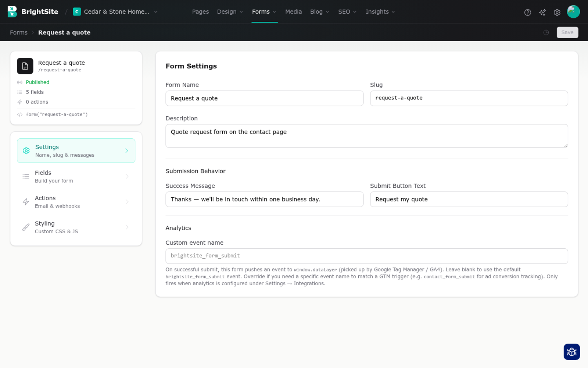The image size is (588, 368).
Task: Click the "Form Settings" heading
Action: click(x=191, y=66)
